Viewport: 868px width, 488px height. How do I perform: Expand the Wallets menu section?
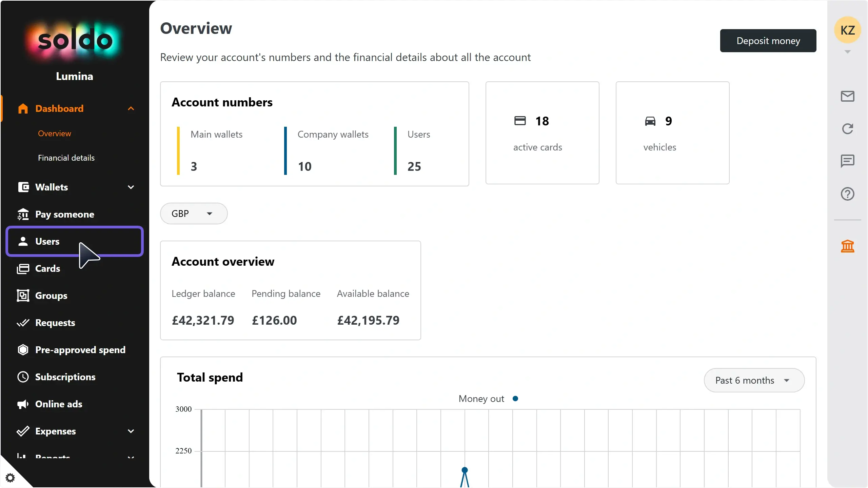click(131, 187)
